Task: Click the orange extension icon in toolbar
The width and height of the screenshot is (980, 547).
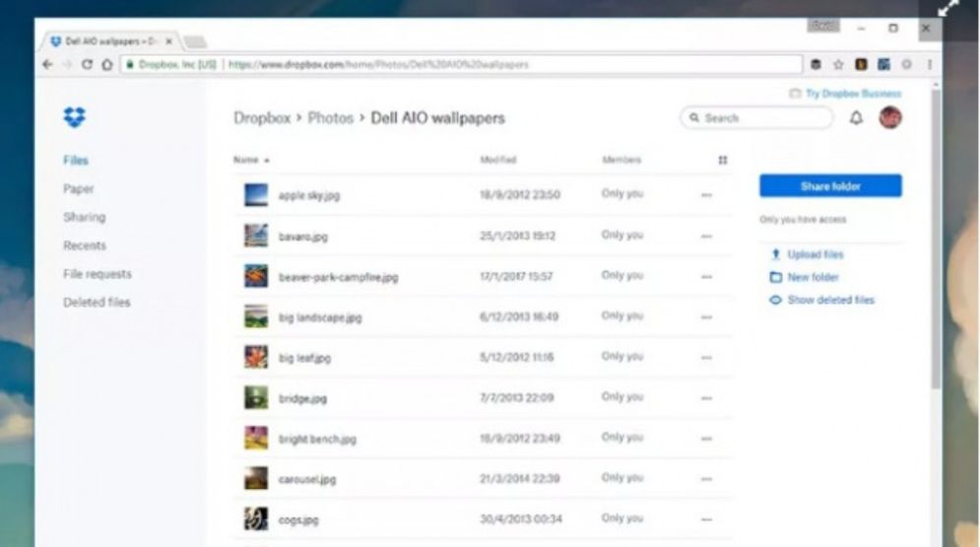Action: point(861,64)
